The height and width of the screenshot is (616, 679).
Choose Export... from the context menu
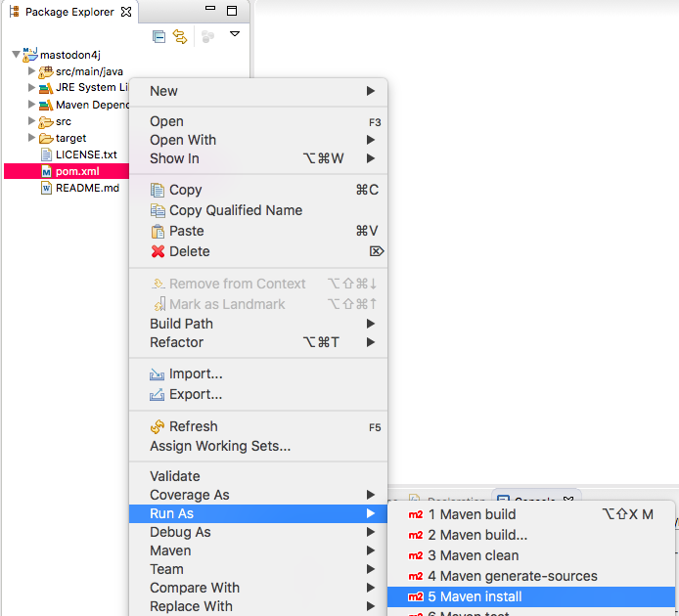258,394
